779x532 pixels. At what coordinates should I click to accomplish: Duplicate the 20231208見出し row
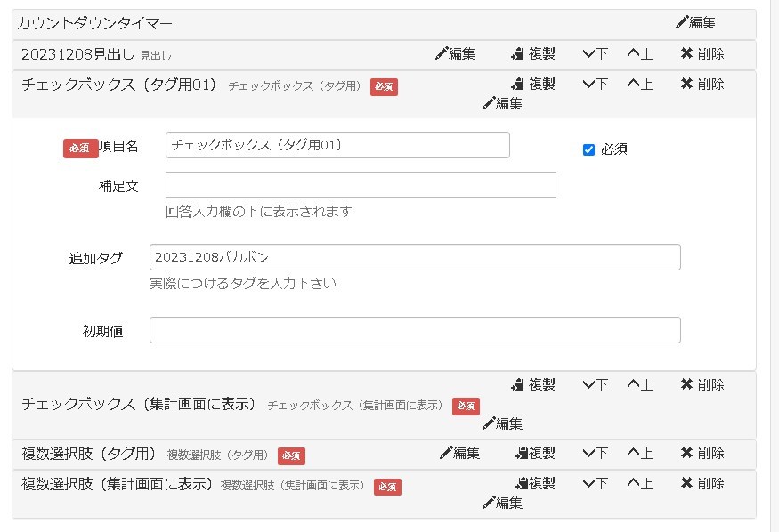pyautogui.click(x=532, y=53)
